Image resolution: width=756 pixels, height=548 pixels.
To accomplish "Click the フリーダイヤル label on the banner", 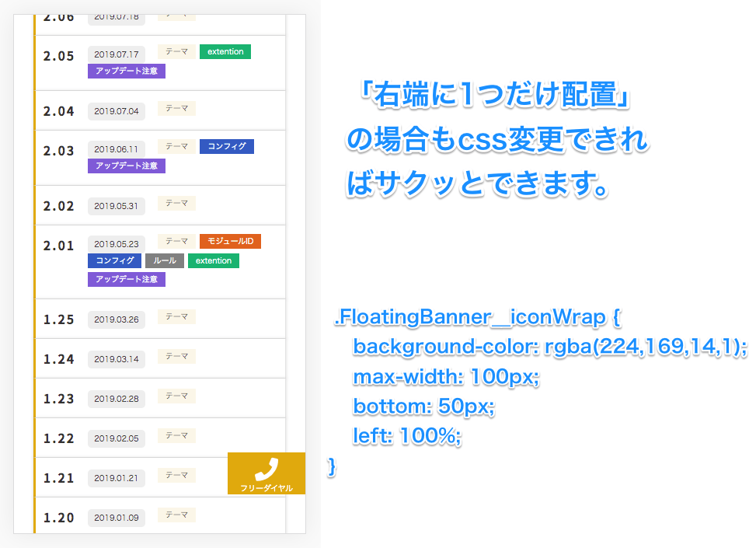I will (x=267, y=488).
